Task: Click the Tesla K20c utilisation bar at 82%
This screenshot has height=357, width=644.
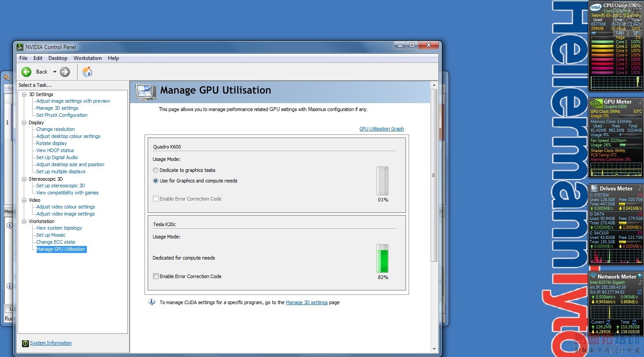Action: [382, 258]
